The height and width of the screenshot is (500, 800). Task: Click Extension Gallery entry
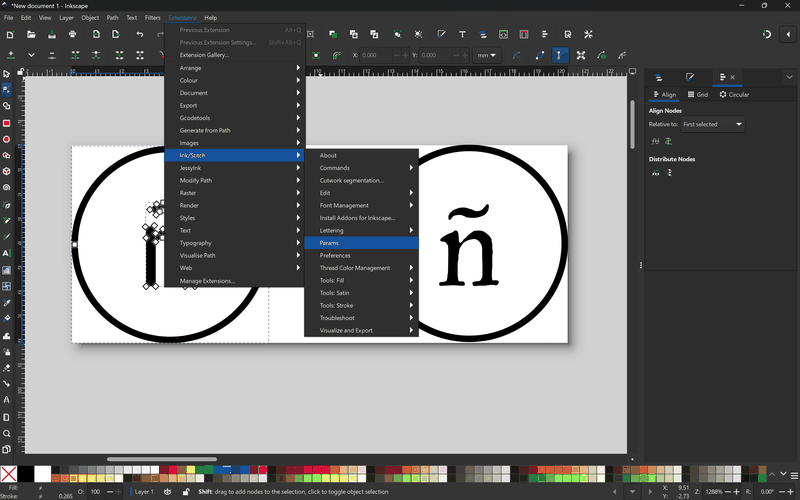click(234, 55)
